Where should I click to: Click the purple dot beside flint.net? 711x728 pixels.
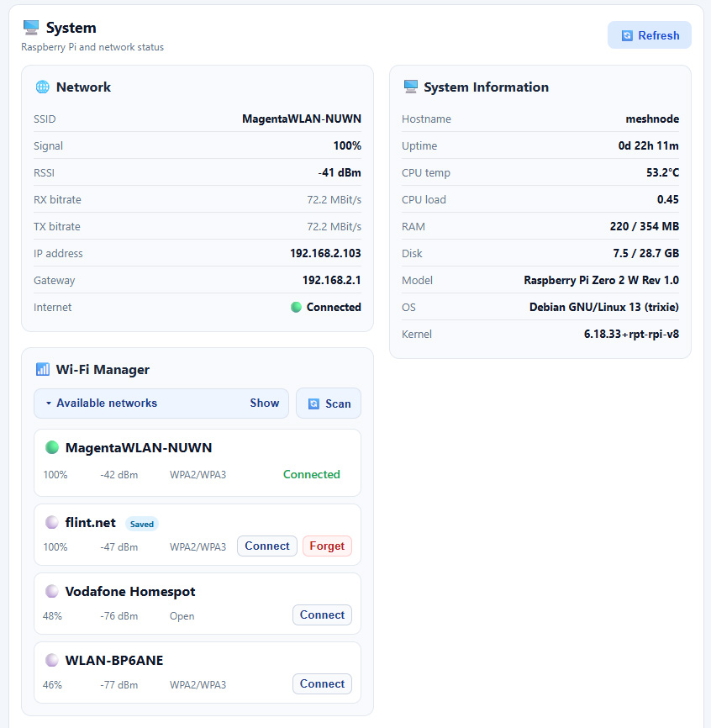[x=51, y=522]
